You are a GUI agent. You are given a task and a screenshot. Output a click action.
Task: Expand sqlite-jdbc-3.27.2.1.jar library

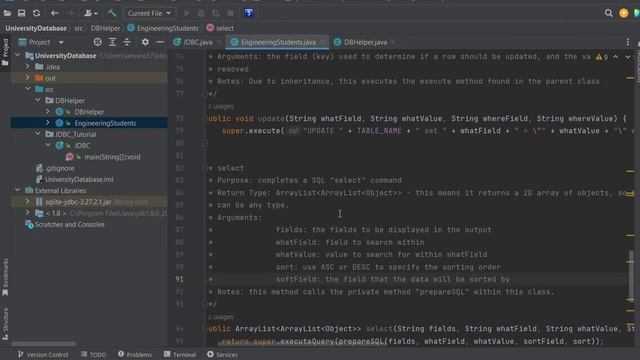28,202
